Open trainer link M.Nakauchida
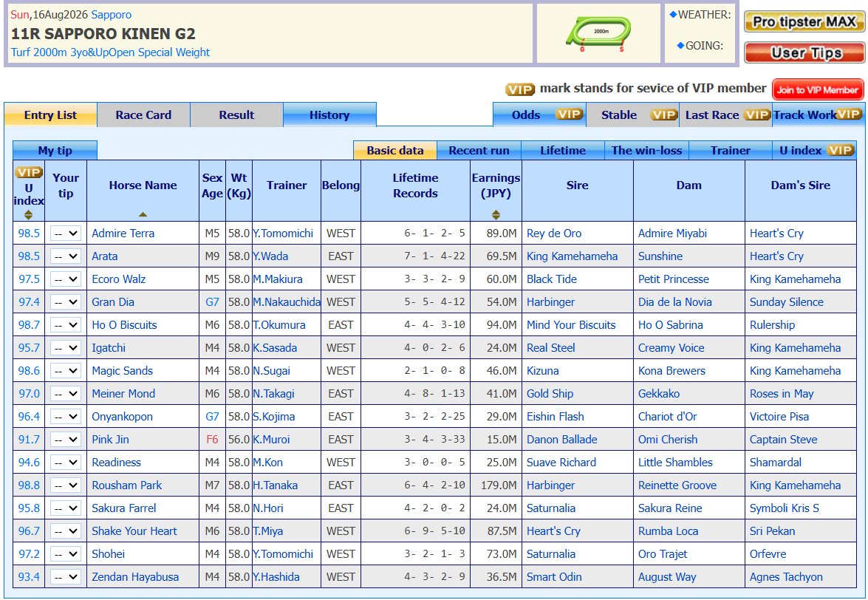868x600 pixels. (x=287, y=301)
